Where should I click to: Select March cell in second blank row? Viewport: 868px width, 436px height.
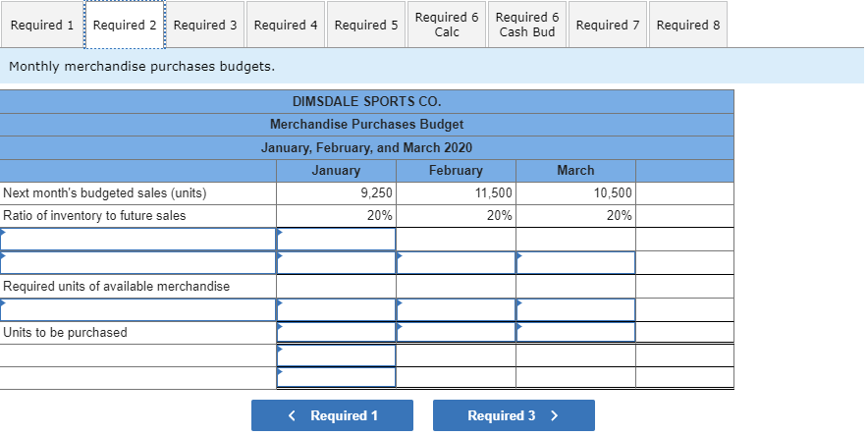pos(575,263)
